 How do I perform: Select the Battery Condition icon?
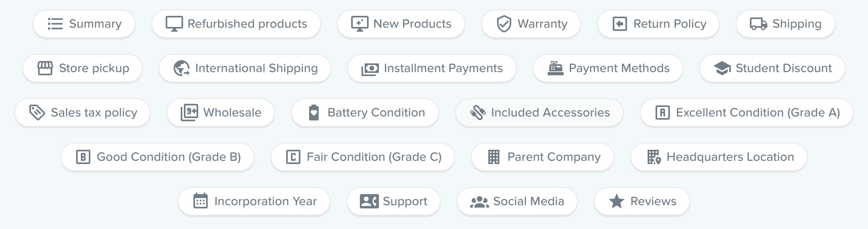313,113
